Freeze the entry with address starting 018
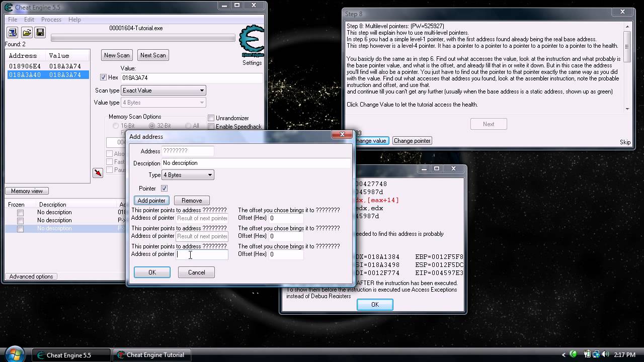 point(20,213)
